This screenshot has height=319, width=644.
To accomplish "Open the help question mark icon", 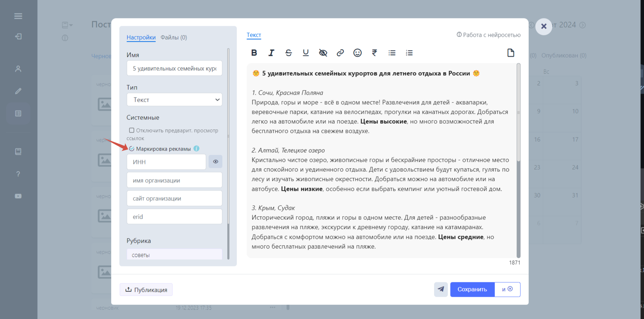I will point(18,174).
